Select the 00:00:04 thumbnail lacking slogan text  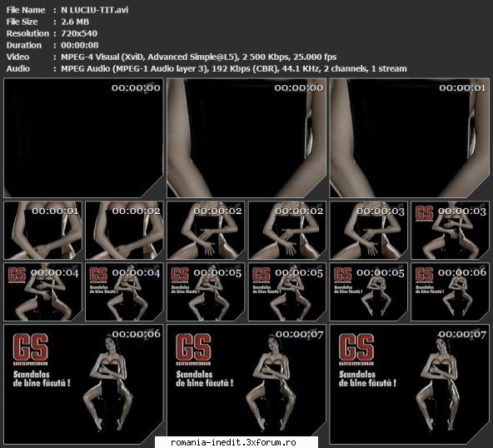pos(42,291)
